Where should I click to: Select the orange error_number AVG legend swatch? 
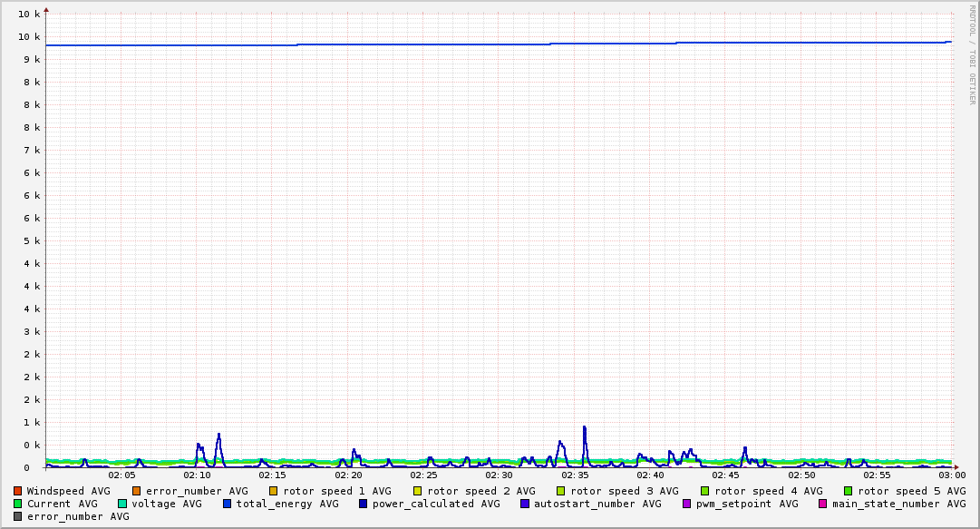(x=137, y=491)
